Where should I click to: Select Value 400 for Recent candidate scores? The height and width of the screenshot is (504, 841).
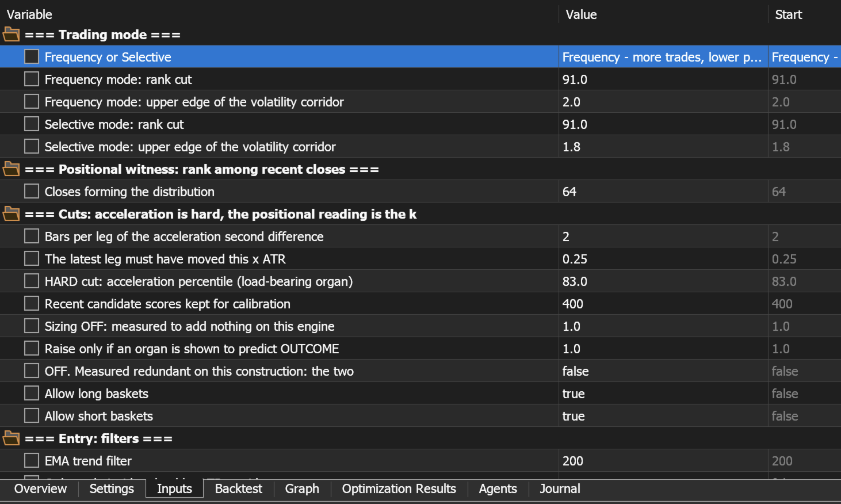point(663,304)
